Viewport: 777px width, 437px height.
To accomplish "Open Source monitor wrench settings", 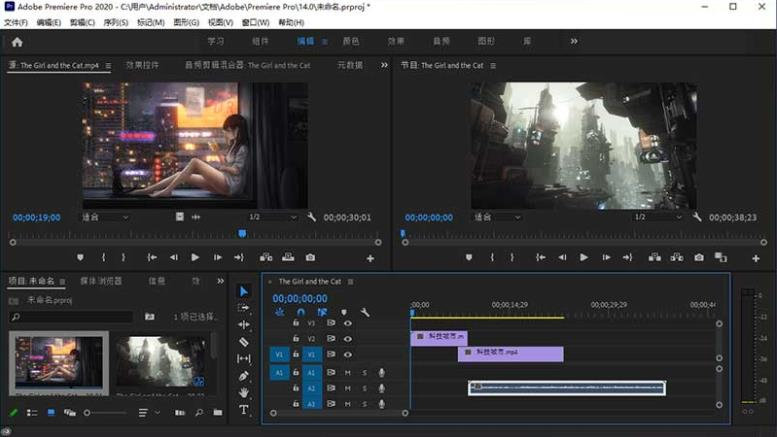I will (x=311, y=217).
